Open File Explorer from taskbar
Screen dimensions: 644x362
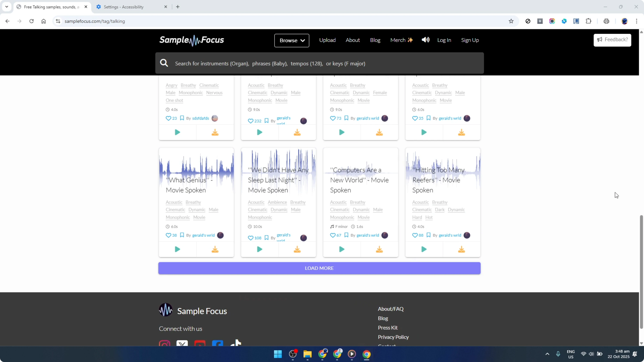307,354
